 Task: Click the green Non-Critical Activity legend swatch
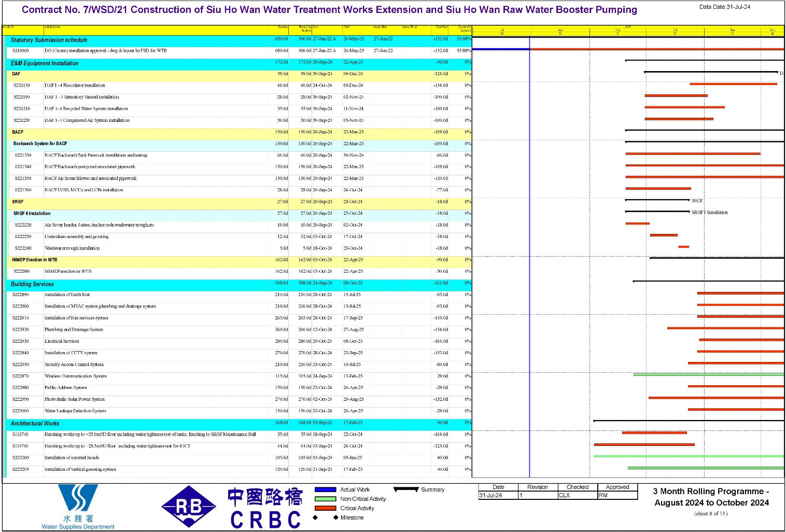coord(325,499)
